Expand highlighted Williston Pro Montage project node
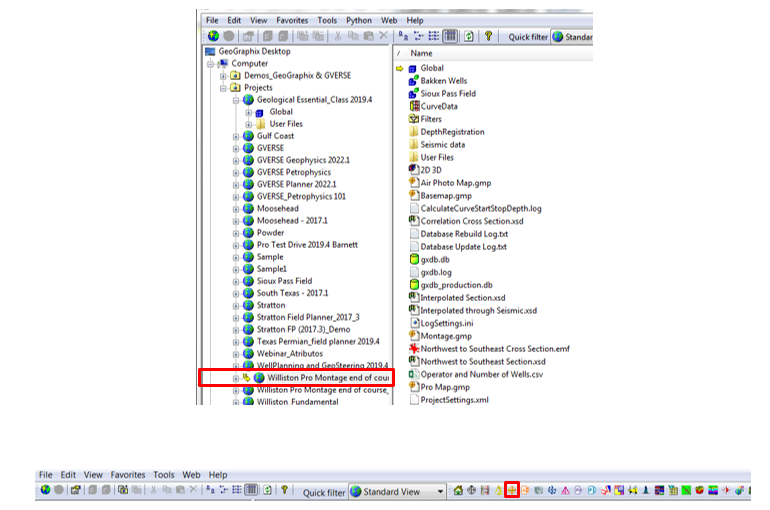 click(236, 378)
